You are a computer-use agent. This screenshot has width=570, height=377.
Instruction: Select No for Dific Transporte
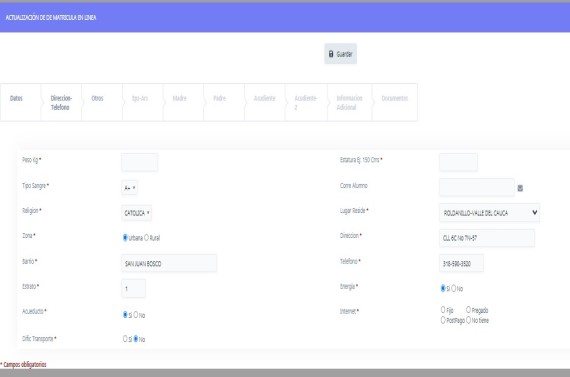click(x=136, y=339)
